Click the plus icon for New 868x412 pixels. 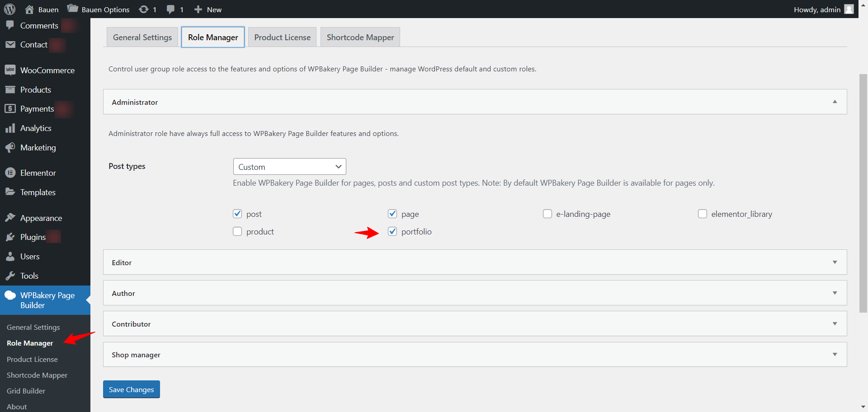tap(198, 9)
